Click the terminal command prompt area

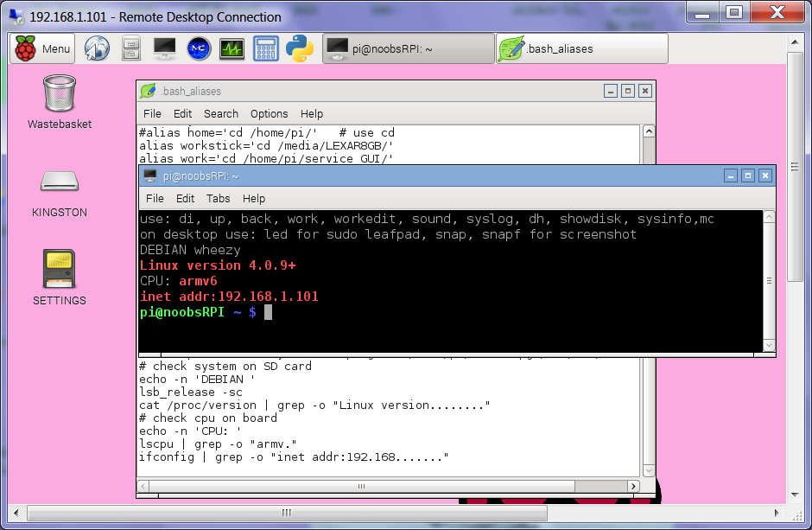432,312
